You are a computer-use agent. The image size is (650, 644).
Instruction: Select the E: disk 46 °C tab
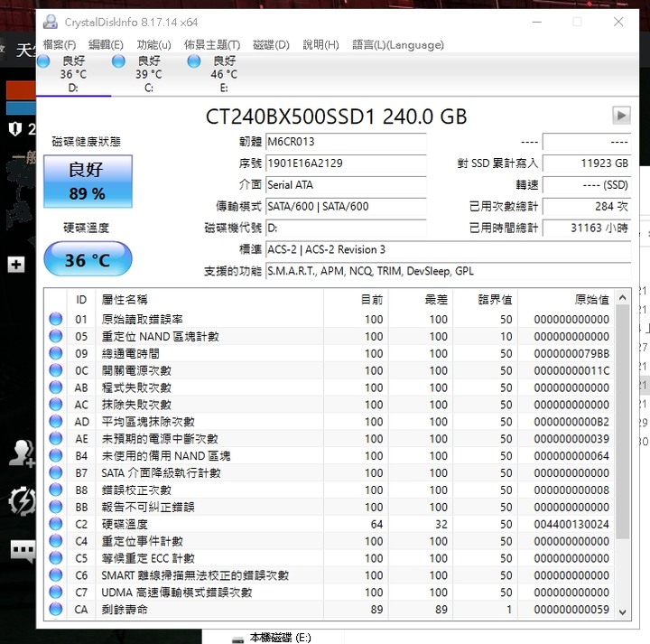click(x=224, y=74)
